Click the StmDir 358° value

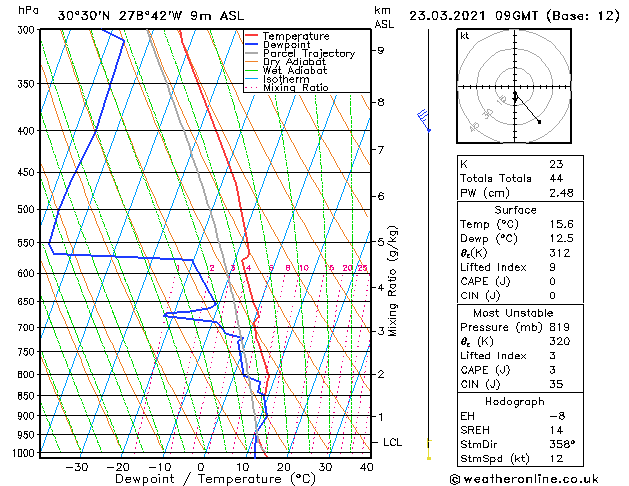coord(562,444)
